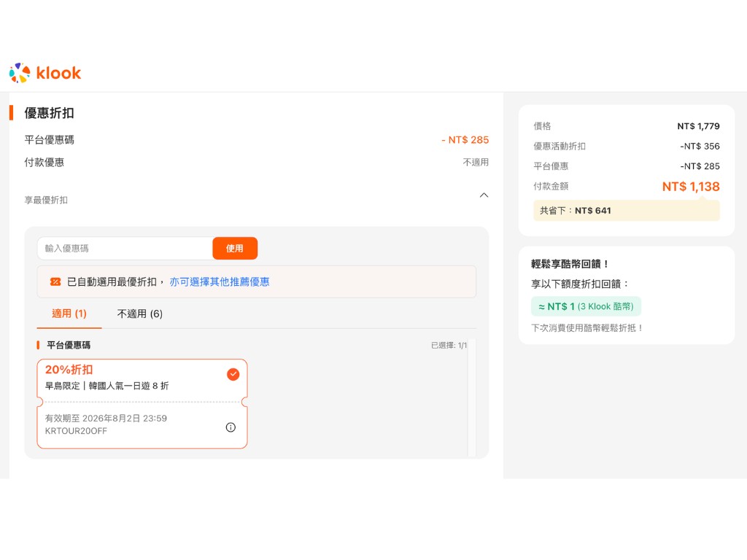Click the 共省下：NT$ 641 savings banner
747x560 pixels.
tap(627, 211)
